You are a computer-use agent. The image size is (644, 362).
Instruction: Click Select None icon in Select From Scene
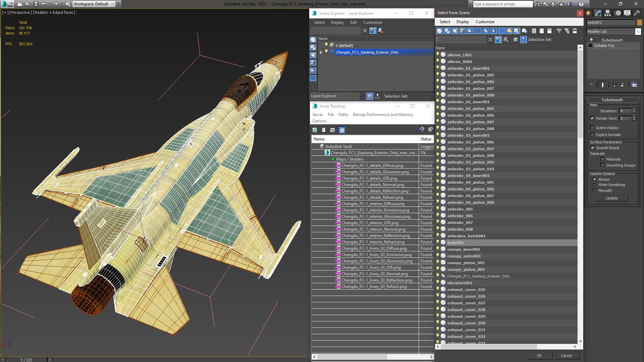point(542,31)
